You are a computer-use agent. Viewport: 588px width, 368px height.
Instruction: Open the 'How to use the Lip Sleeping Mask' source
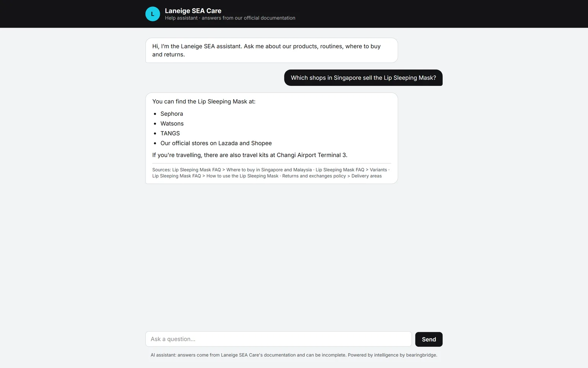[215, 176]
